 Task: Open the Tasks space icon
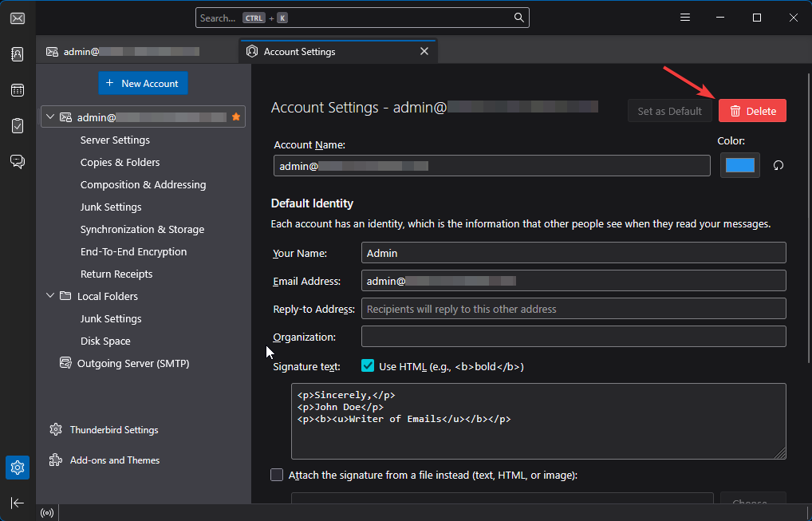pos(18,126)
